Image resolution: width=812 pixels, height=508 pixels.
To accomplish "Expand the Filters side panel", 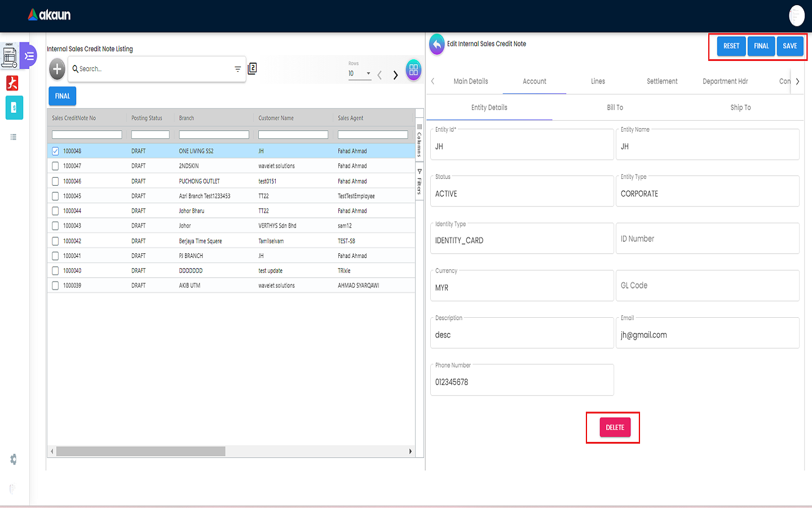I will [x=419, y=182].
